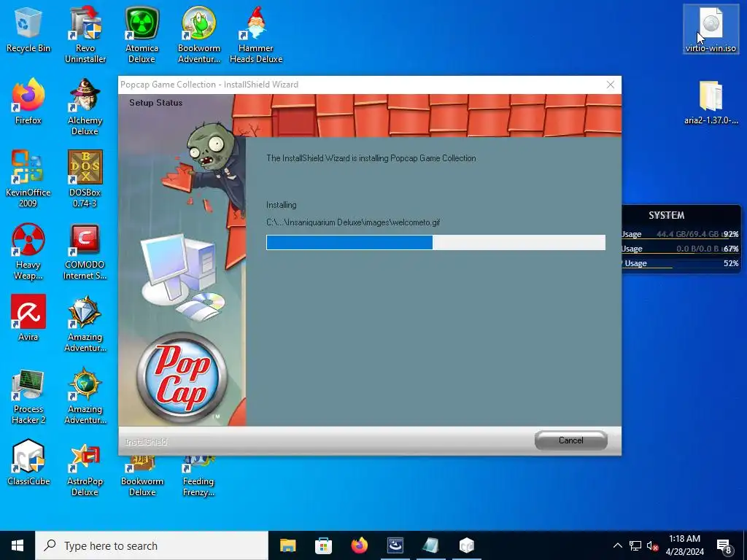Open the Recycle Bin desktop icon

[28, 29]
